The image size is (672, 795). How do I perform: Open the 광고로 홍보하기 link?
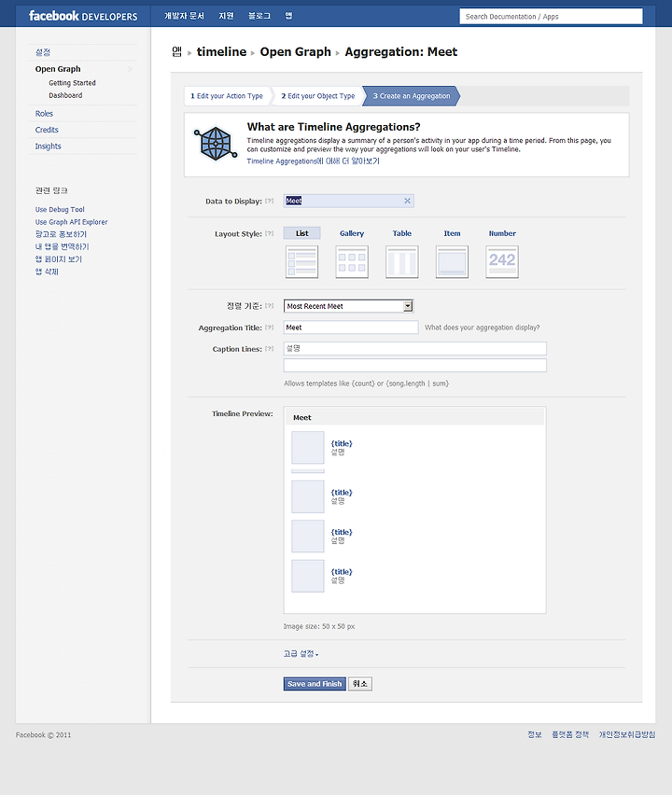61,234
